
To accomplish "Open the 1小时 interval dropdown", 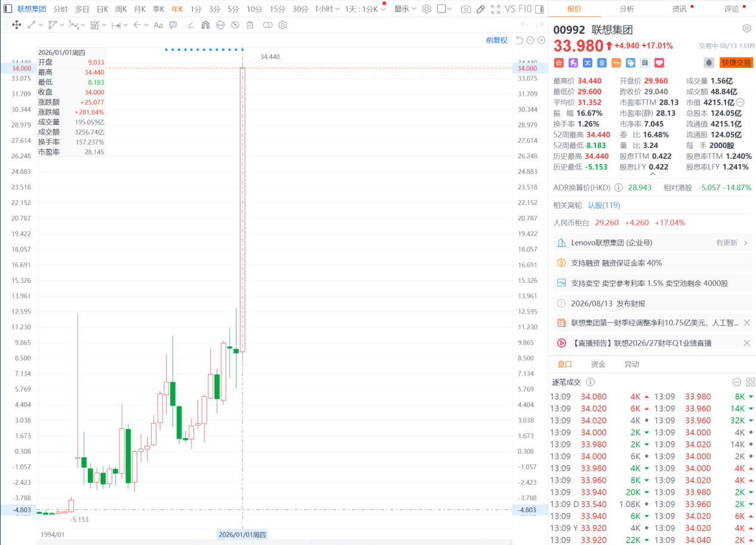I will pyautogui.click(x=328, y=9).
